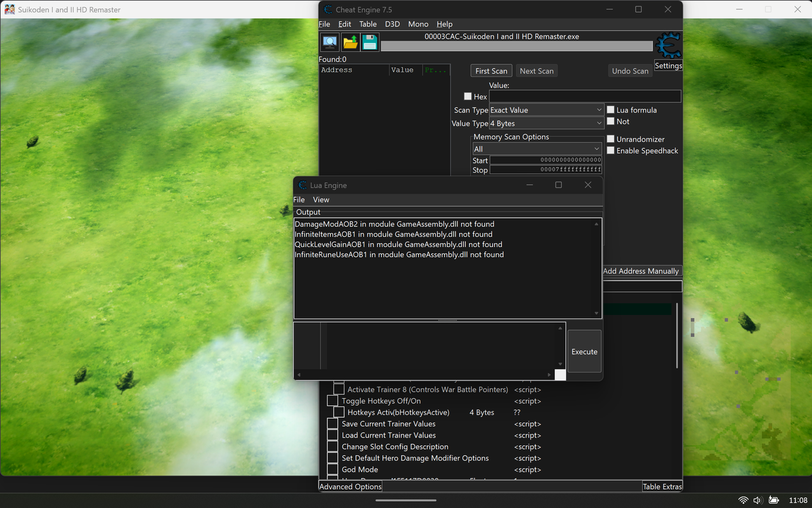Click the Next Scan button
This screenshot has width=812, height=508.
537,71
